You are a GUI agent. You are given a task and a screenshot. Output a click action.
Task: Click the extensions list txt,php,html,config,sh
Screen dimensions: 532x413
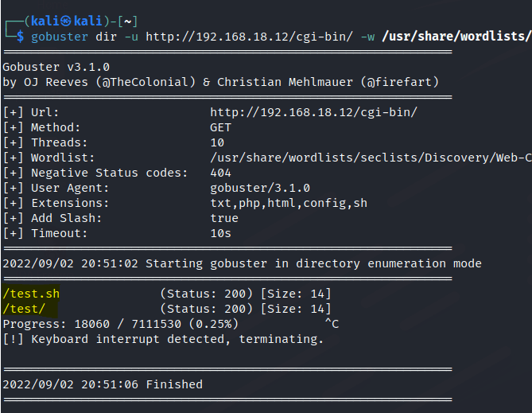289,203
